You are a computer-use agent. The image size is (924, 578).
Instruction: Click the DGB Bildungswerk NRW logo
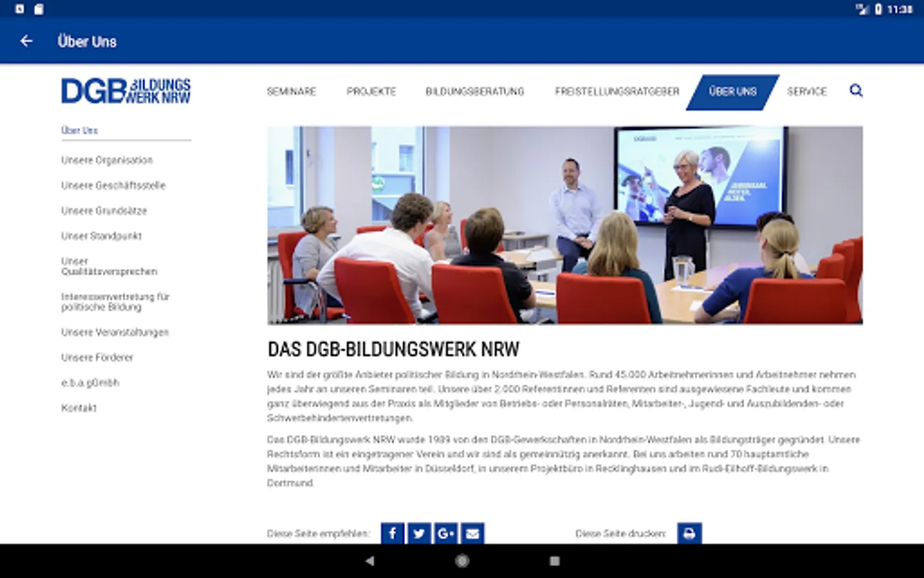tap(126, 91)
